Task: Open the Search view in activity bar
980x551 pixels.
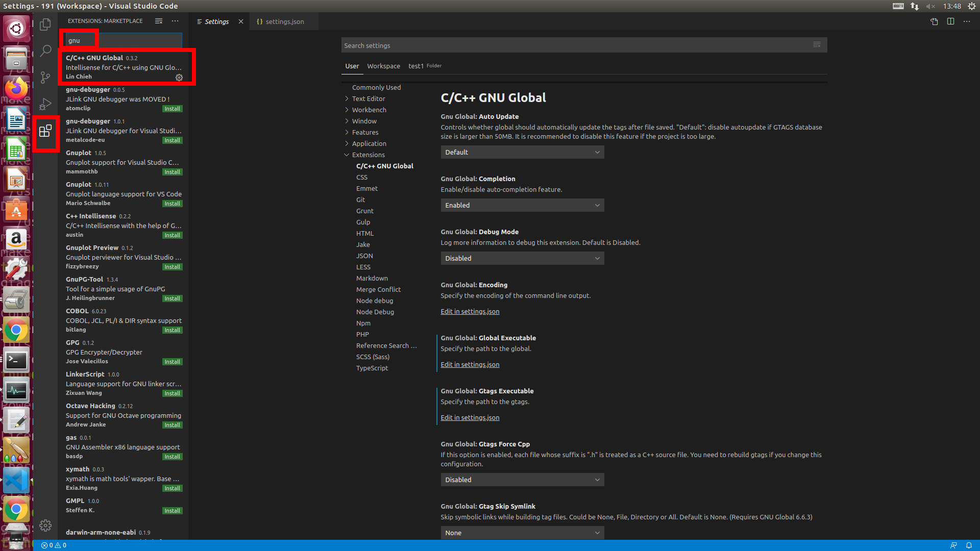Action: [45, 51]
